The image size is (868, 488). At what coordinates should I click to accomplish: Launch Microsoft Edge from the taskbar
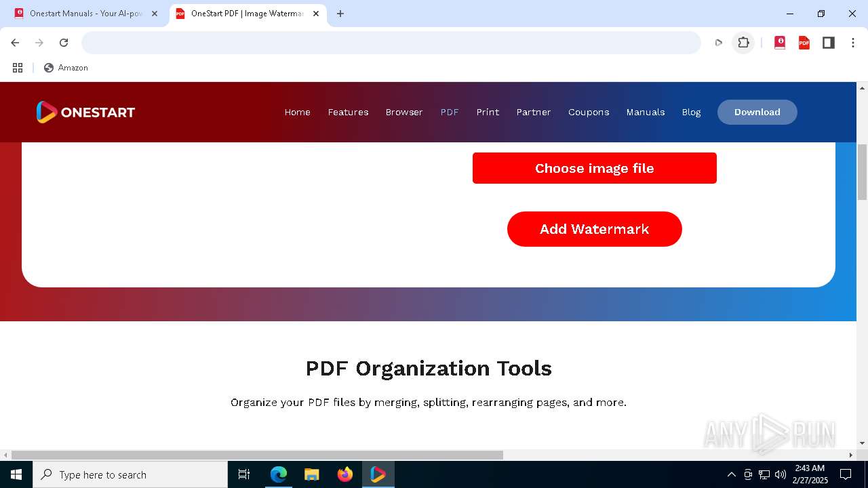(279, 474)
